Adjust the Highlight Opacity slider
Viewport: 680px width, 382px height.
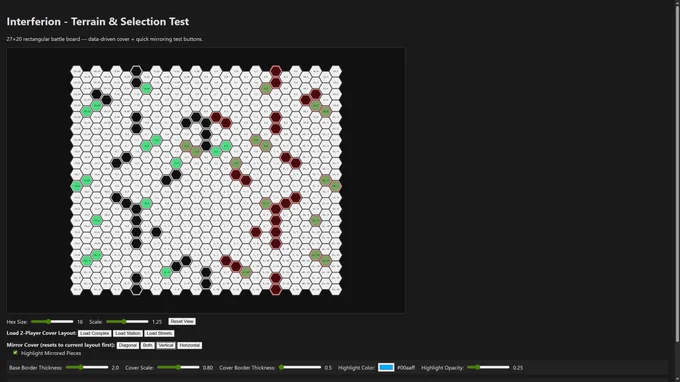click(x=488, y=367)
